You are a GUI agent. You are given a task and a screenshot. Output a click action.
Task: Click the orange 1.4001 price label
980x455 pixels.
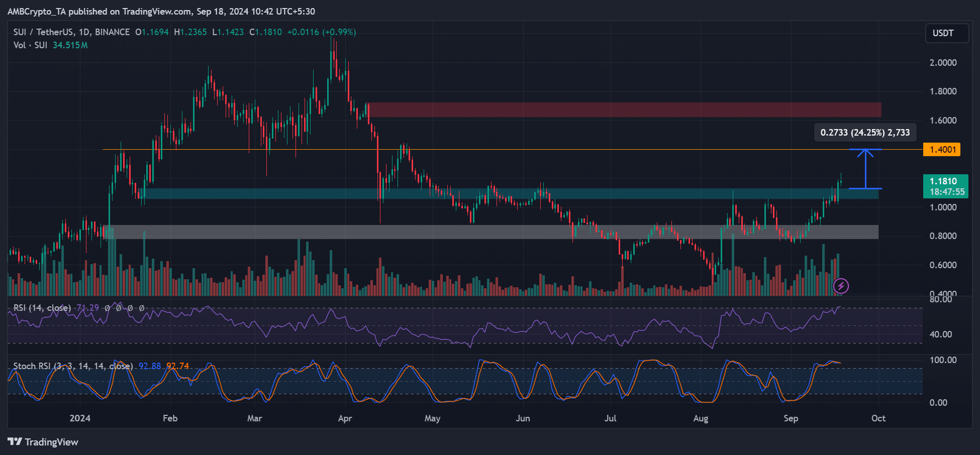(942, 150)
